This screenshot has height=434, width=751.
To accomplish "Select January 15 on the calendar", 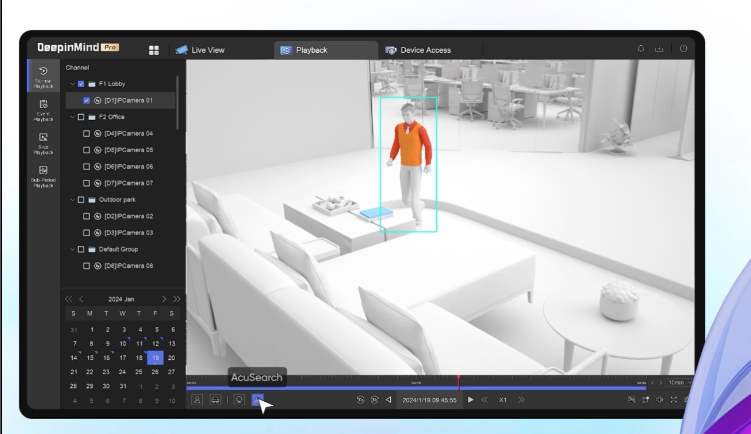I will (x=91, y=357).
